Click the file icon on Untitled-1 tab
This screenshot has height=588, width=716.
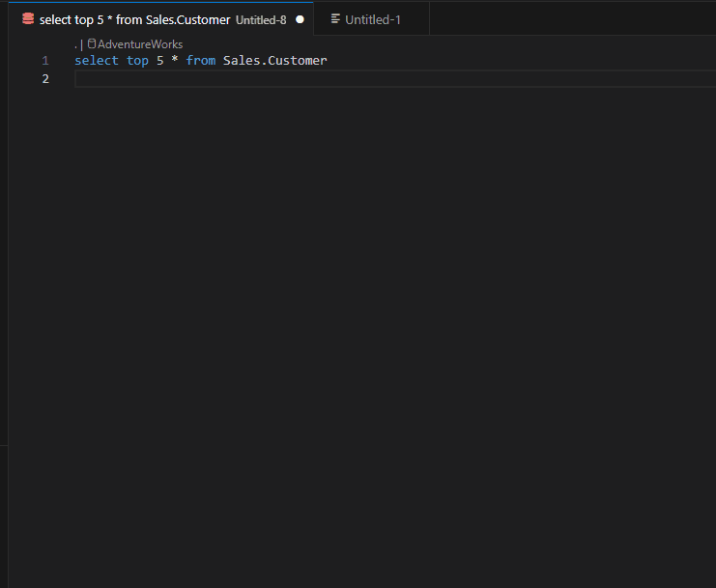(x=335, y=18)
